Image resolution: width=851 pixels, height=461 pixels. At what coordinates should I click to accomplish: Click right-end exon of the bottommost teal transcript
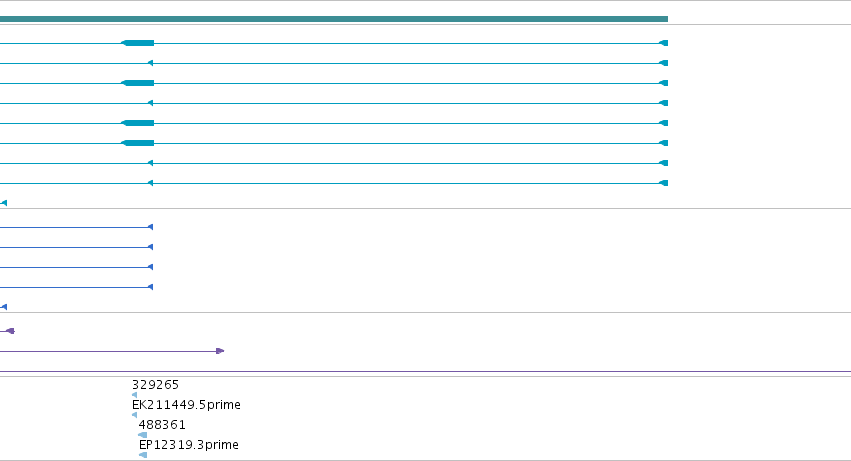[664, 183]
